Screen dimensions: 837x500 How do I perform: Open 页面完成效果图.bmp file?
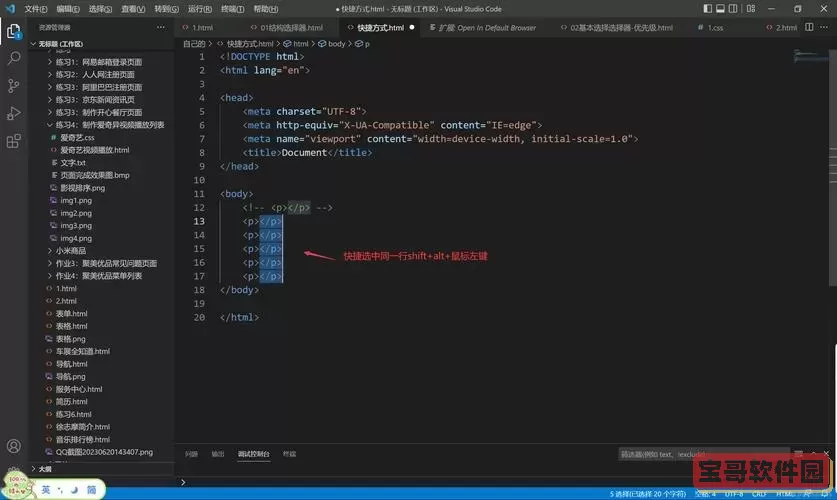coord(94,175)
